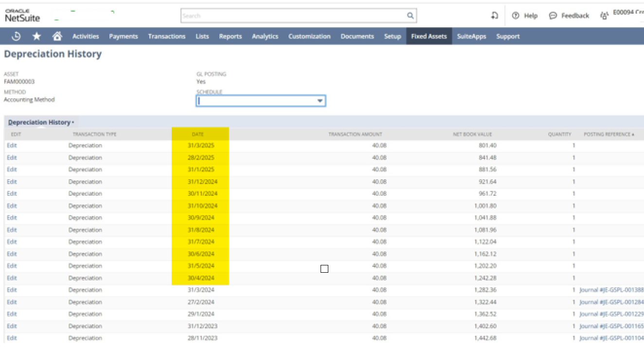Click inside the global search field
Screen dimensions: 644x355
[x=292, y=15]
